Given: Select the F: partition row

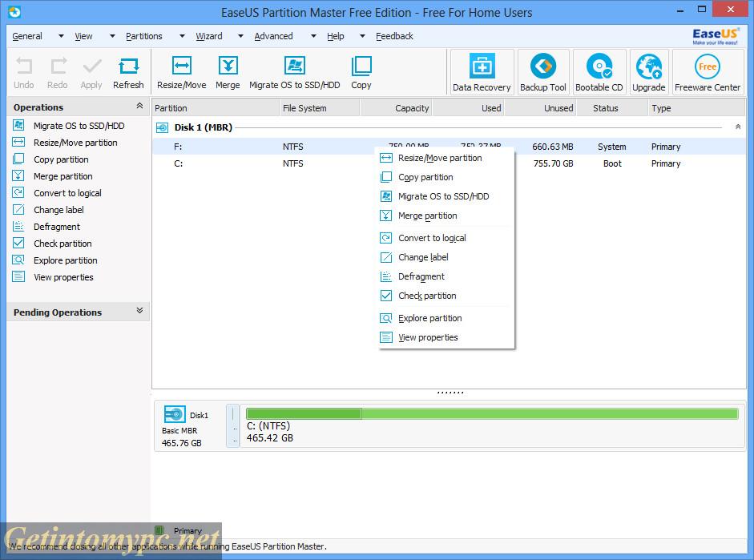Looking at the screenshot, I should pyautogui.click(x=450, y=147).
